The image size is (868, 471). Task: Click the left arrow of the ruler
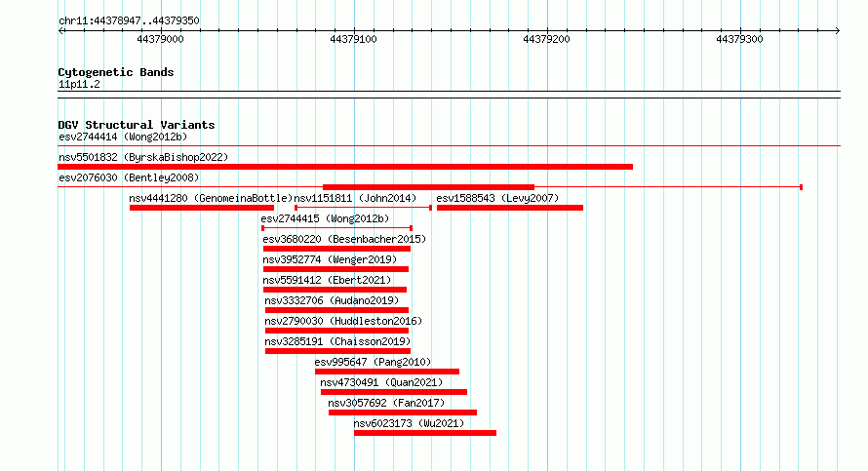click(60, 31)
